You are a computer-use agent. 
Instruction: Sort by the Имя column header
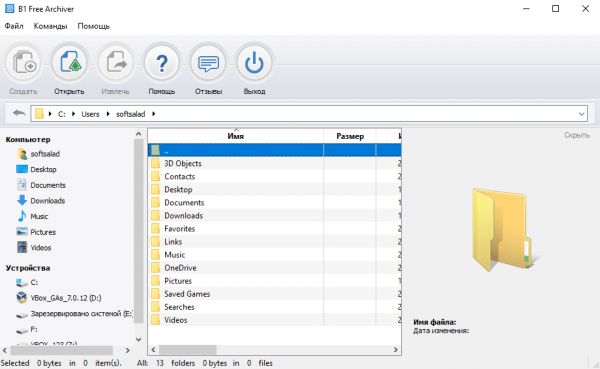coord(236,136)
